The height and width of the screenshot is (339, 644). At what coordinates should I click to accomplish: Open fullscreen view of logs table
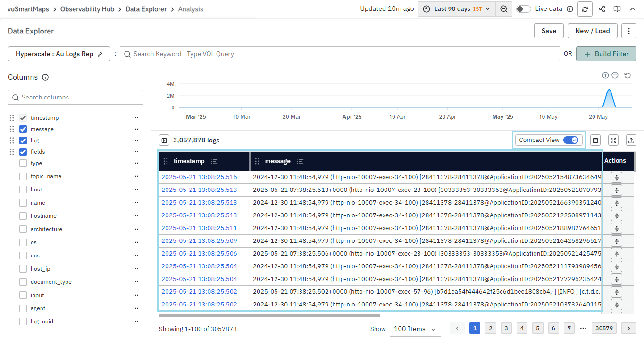point(613,140)
